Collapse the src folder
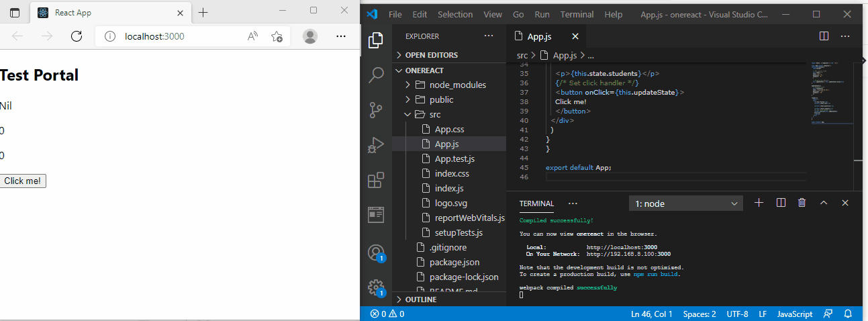Image resolution: width=868 pixels, height=321 pixels. pos(448,114)
